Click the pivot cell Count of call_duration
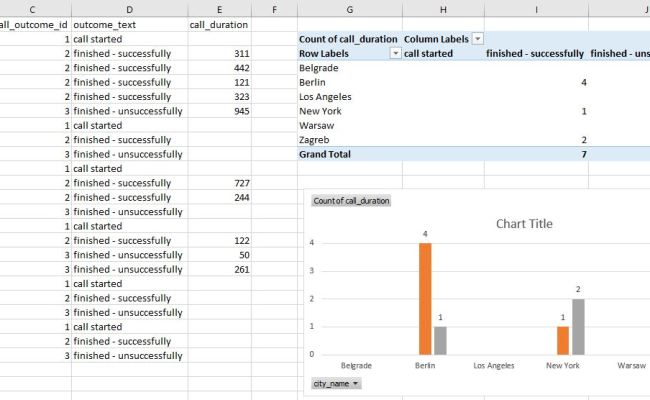 (x=348, y=39)
